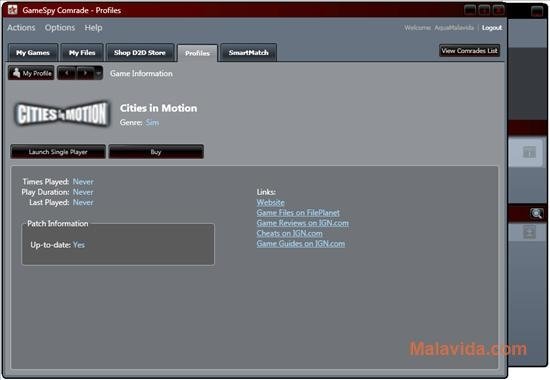Expand the navigation history dropdown arrow
550x380 pixels.
coord(99,73)
